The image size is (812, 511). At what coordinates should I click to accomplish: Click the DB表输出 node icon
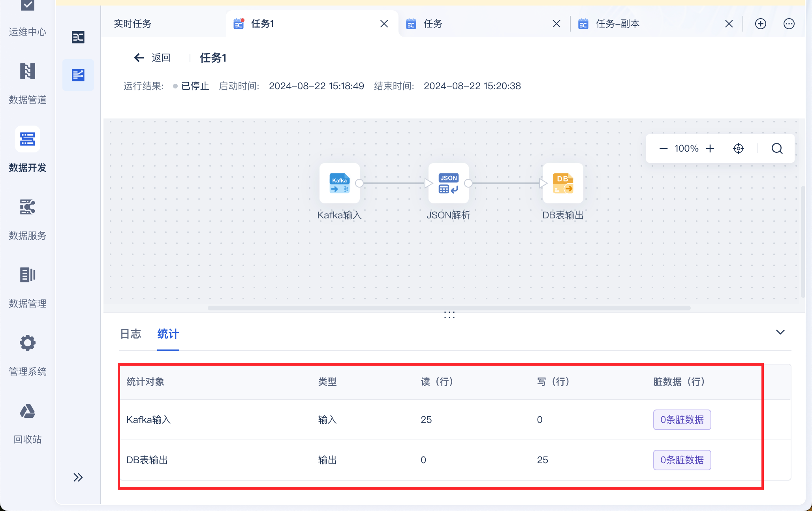click(563, 183)
